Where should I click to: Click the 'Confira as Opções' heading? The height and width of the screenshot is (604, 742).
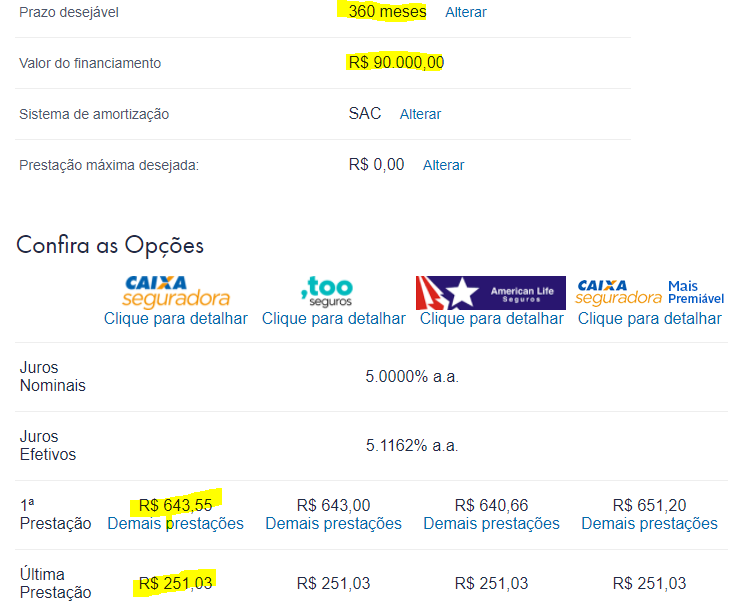[x=110, y=246]
